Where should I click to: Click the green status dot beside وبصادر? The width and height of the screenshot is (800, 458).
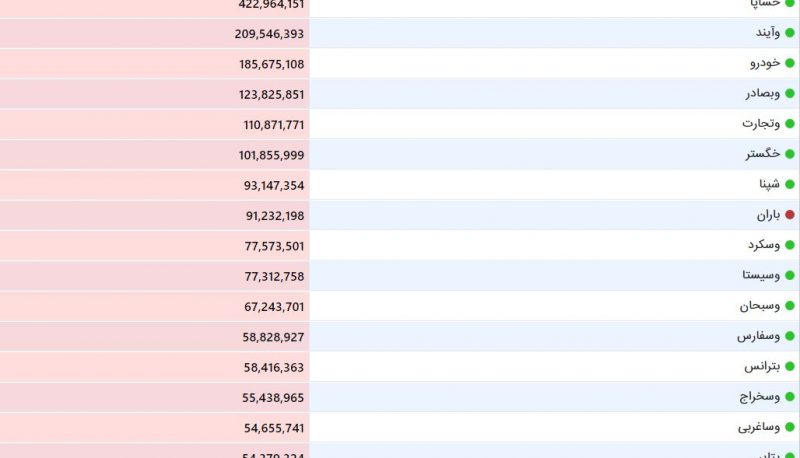[790, 93]
